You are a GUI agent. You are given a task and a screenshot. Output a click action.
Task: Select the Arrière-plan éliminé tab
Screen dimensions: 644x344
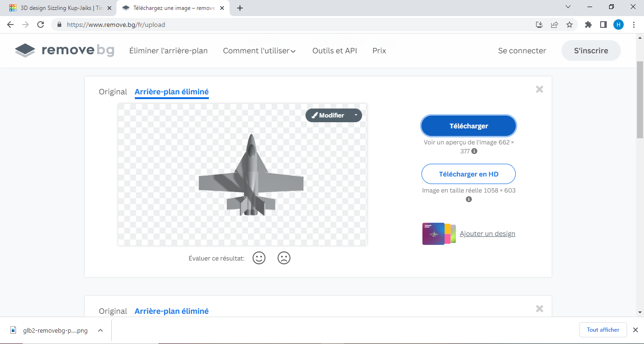[172, 92]
